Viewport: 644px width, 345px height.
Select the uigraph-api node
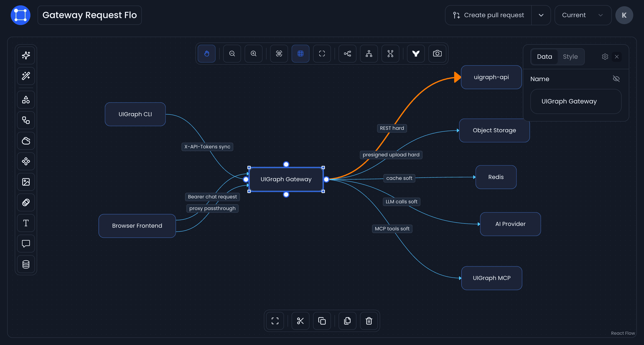[x=491, y=77]
